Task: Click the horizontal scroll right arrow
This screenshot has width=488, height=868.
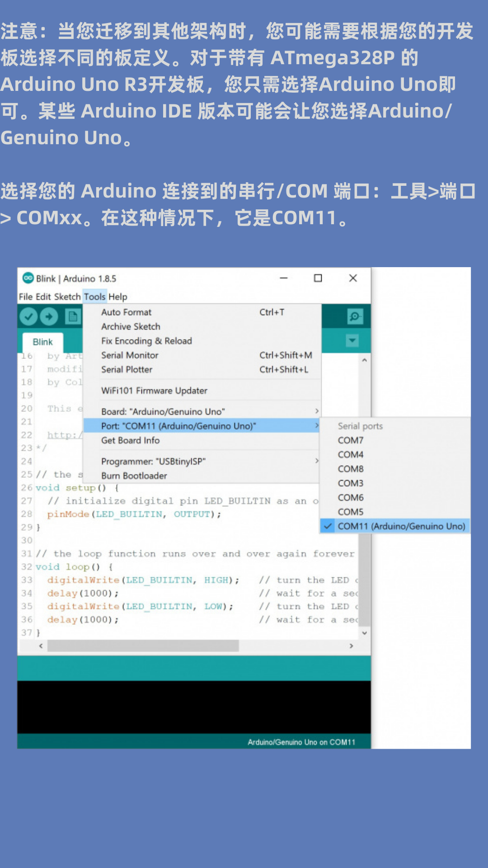Action: tap(351, 646)
